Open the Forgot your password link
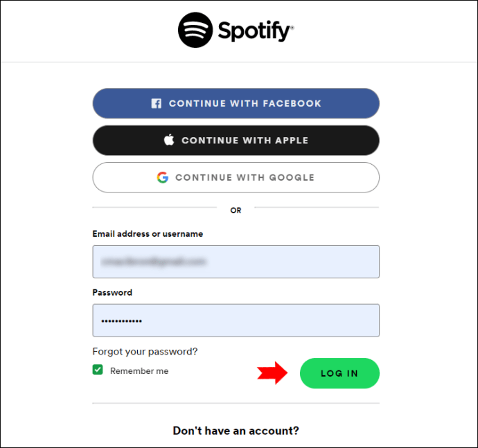Viewport: 478px width, 448px height. [145, 351]
